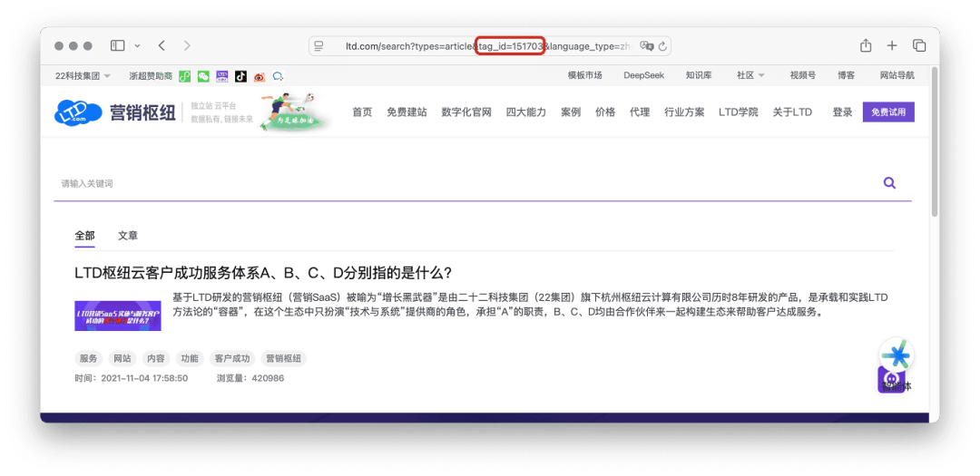The height and width of the screenshot is (476, 980).
Task: Open the DeepSeek link
Action: pyautogui.click(x=643, y=75)
